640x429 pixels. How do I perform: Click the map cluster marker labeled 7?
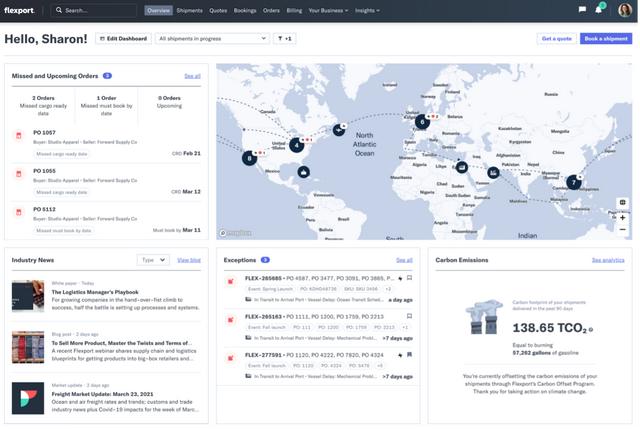tap(573, 182)
